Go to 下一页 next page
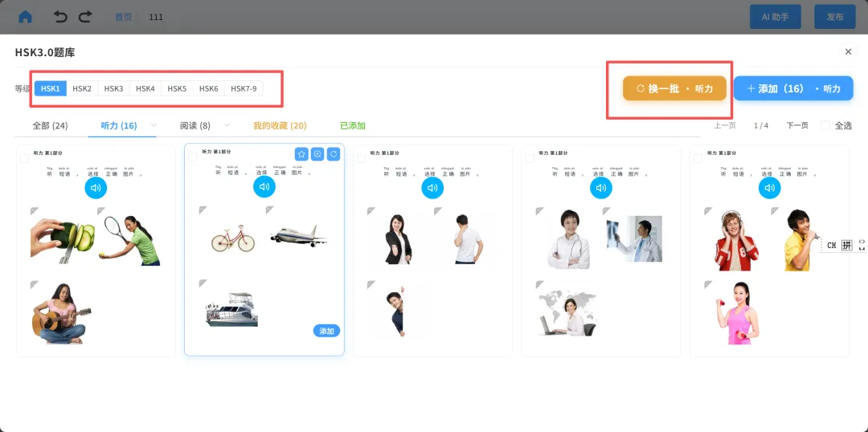Screen dimensions: 868x432 point(797,125)
